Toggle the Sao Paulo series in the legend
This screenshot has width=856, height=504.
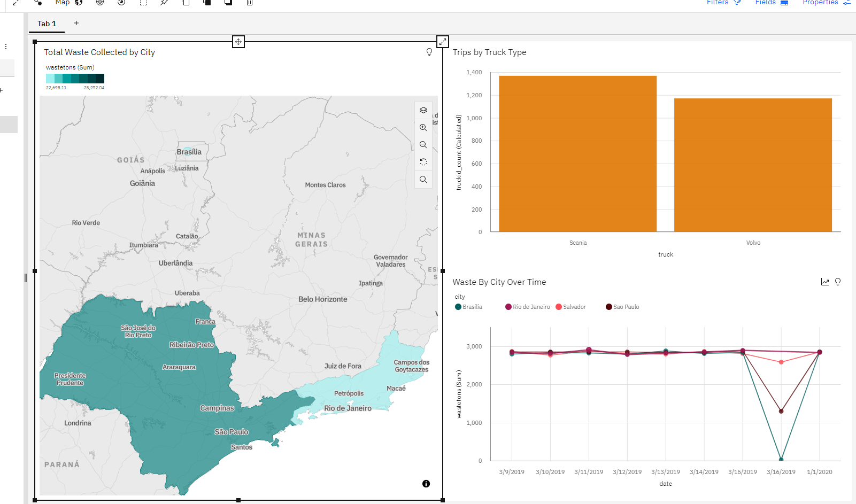pos(622,306)
